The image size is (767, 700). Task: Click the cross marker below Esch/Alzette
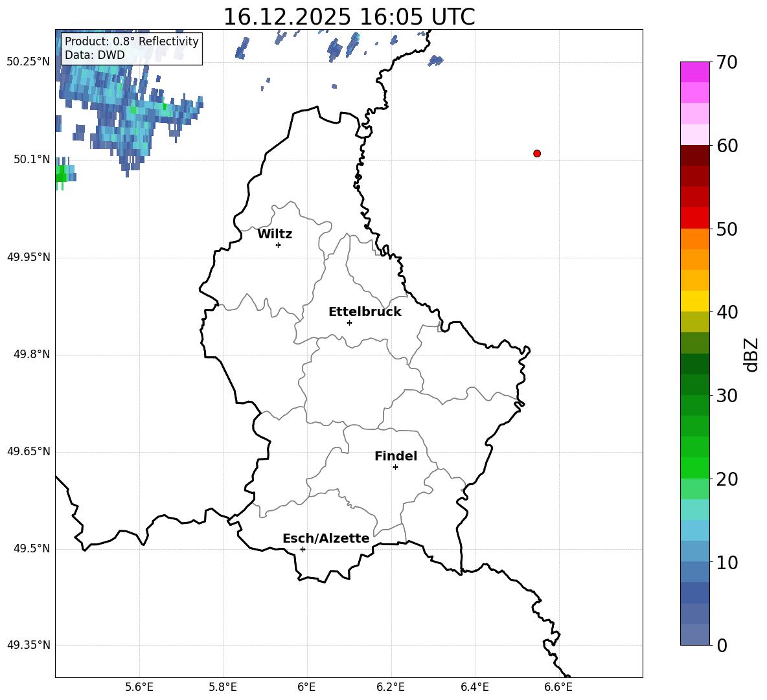click(303, 549)
